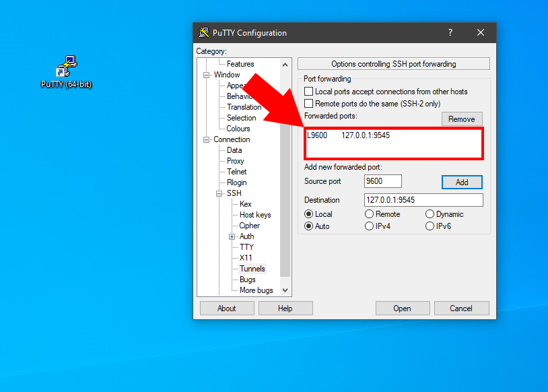Select the IPv4 radio button
Viewport: 548px width, 392px height.
point(369,226)
